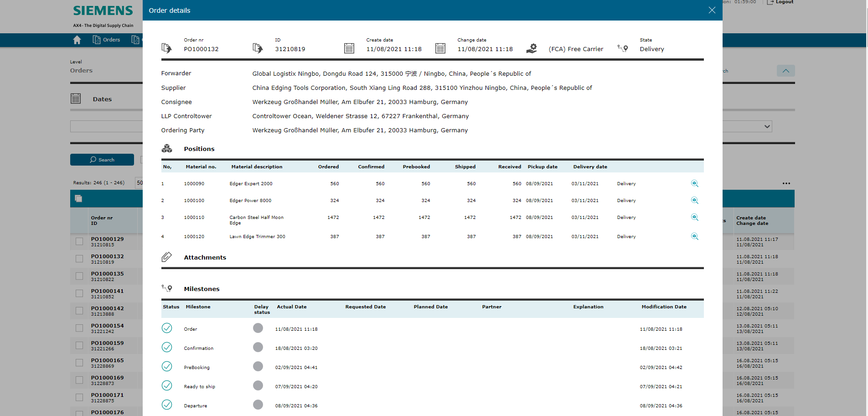Click the Search button

click(102, 159)
